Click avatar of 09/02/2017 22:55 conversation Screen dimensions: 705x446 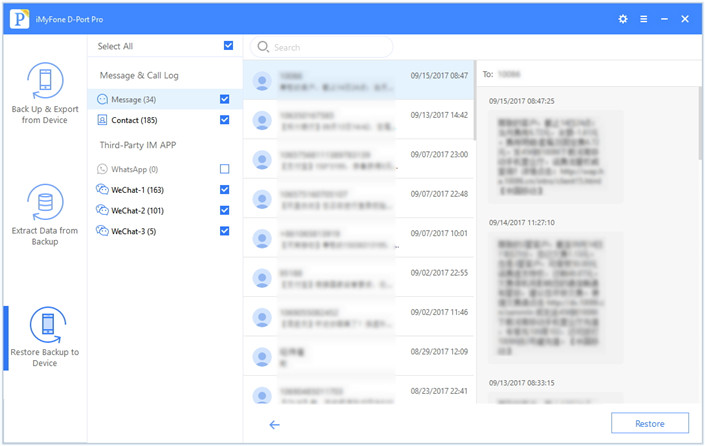[262, 278]
